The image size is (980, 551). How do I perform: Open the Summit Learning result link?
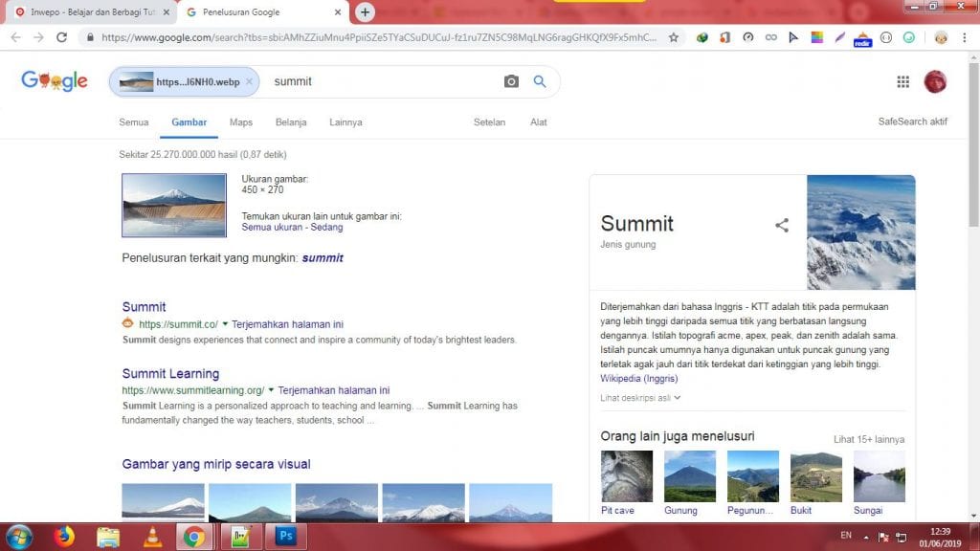click(170, 374)
